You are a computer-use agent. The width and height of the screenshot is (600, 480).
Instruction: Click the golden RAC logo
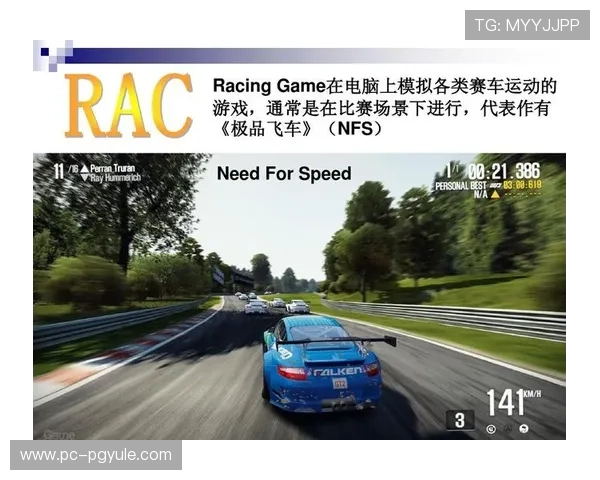pyautogui.click(x=128, y=105)
